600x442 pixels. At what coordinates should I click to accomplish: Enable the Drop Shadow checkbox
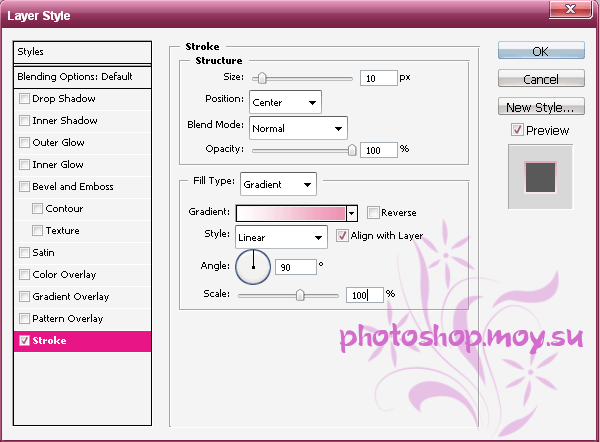coord(24,99)
